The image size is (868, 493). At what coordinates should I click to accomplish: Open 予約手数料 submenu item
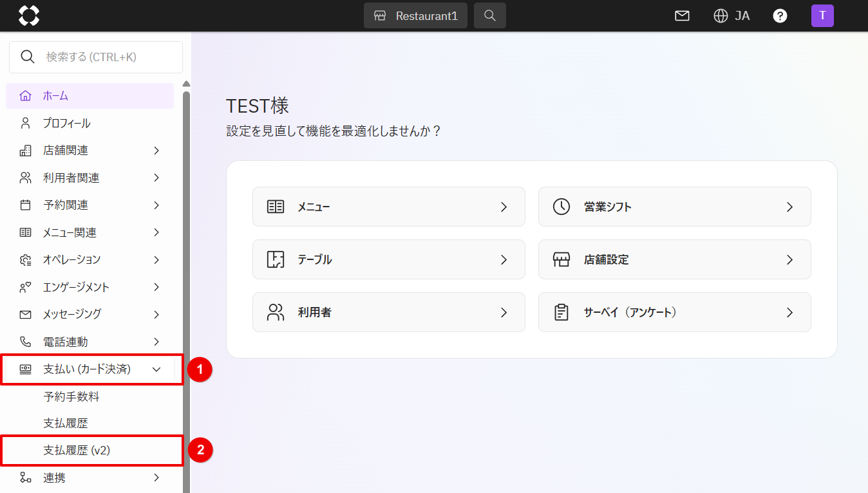tap(71, 397)
